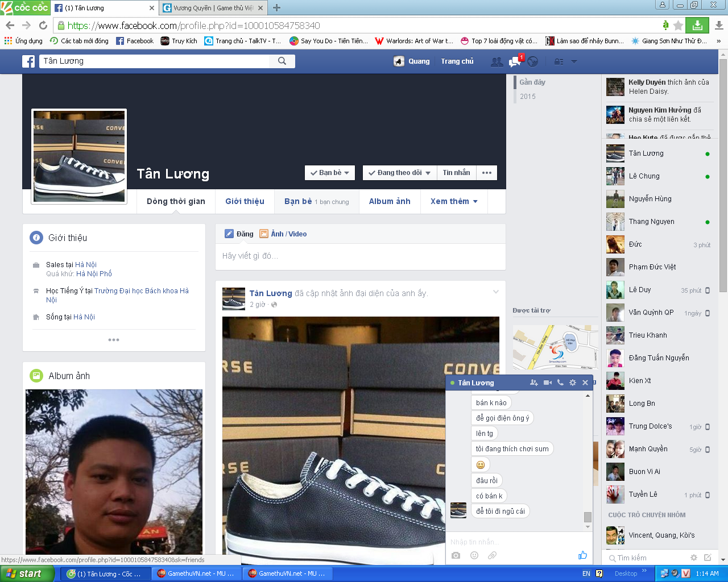The width and height of the screenshot is (728, 582).
Task: Expand the Xem thêm tab dropdown
Action: click(x=454, y=201)
